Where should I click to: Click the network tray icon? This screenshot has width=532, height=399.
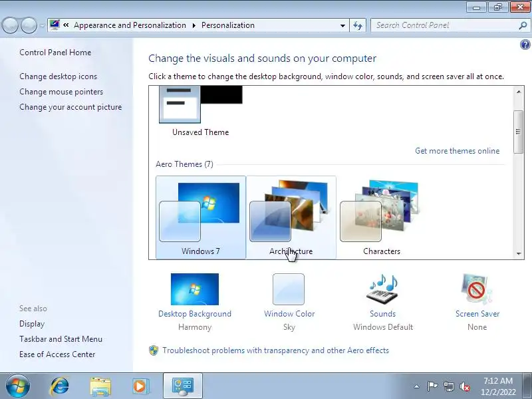pyautogui.click(x=448, y=386)
